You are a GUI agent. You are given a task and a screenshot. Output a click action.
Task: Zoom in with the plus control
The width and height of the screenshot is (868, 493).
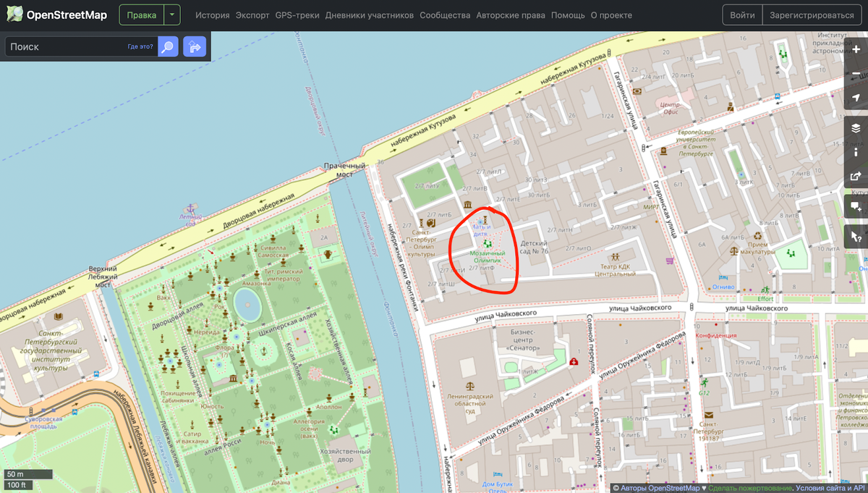tap(856, 49)
